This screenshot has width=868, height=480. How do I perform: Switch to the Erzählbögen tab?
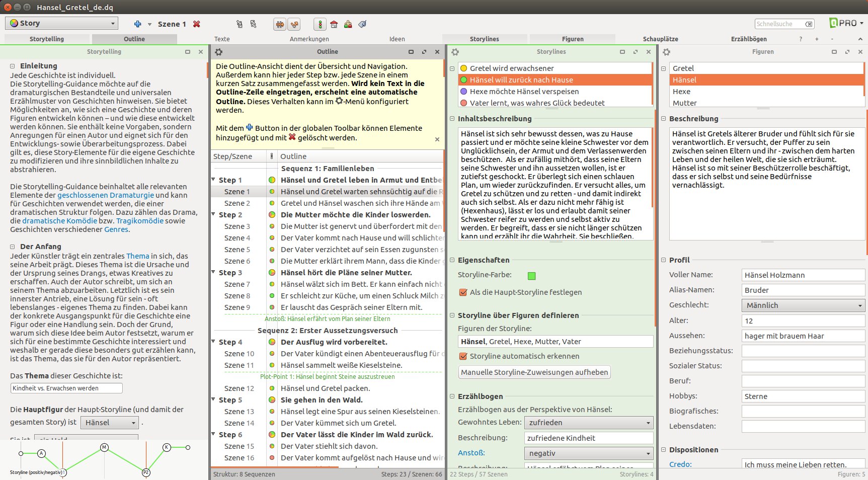click(x=749, y=39)
